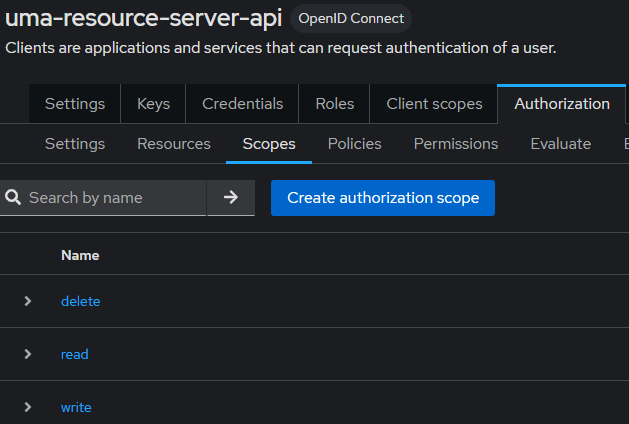Switch to the Credentials tab

point(242,104)
